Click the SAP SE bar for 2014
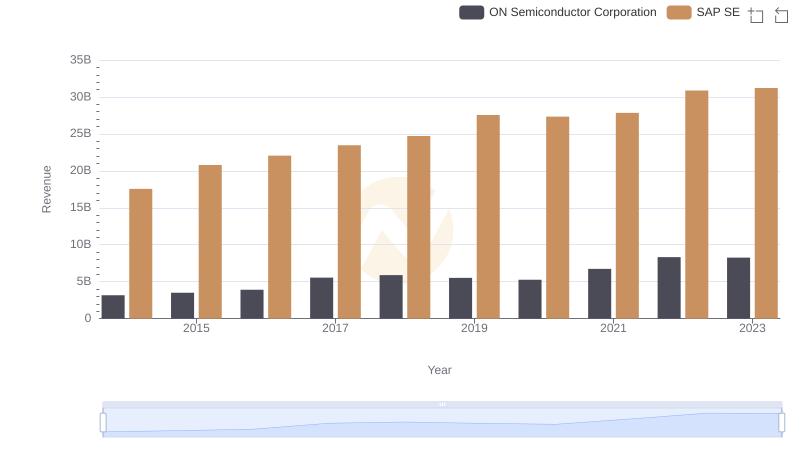Image resolution: width=800 pixels, height=461 pixels. pos(141,253)
